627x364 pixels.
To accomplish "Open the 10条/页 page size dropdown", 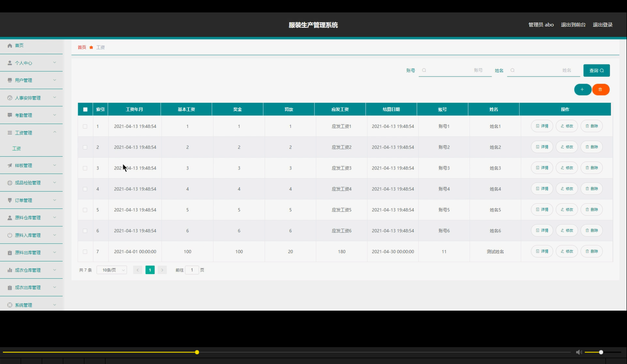I will (112, 270).
